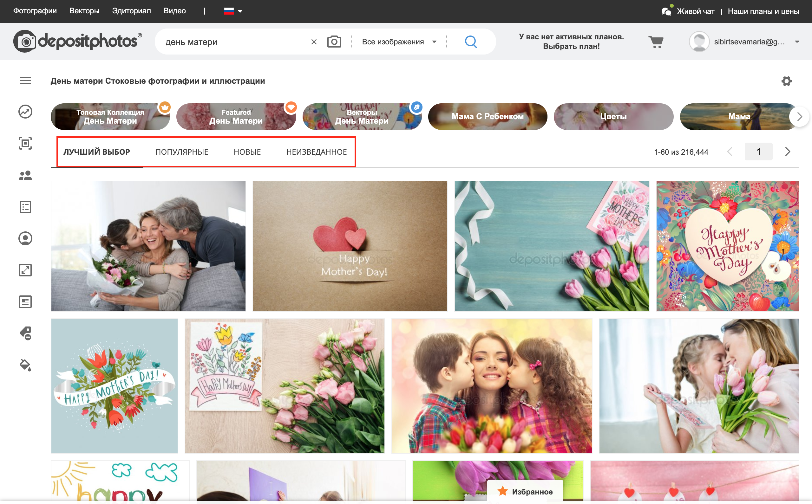The width and height of the screenshot is (812, 504).
Task: Open pink tulips on teal wood thumbnail
Action: [552, 246]
